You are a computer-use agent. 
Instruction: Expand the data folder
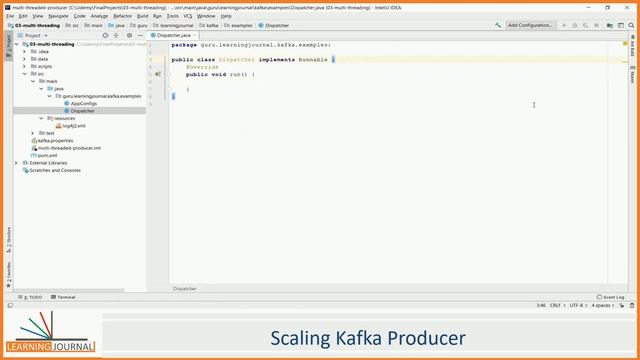pos(24,59)
